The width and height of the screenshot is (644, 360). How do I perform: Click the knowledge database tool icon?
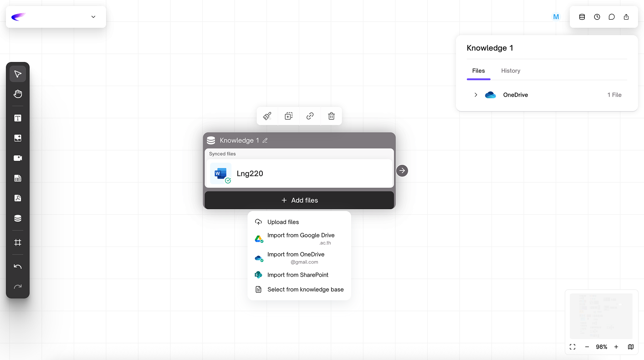[x=18, y=218]
